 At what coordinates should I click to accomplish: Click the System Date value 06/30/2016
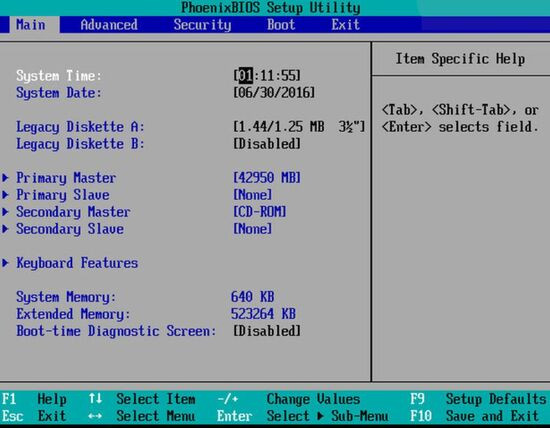[x=274, y=93]
